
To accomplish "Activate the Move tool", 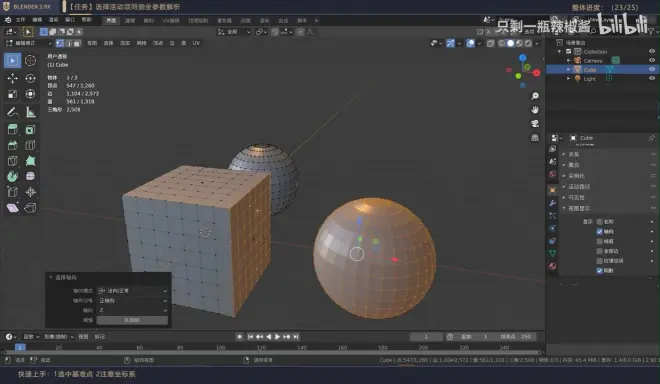I will [12, 78].
